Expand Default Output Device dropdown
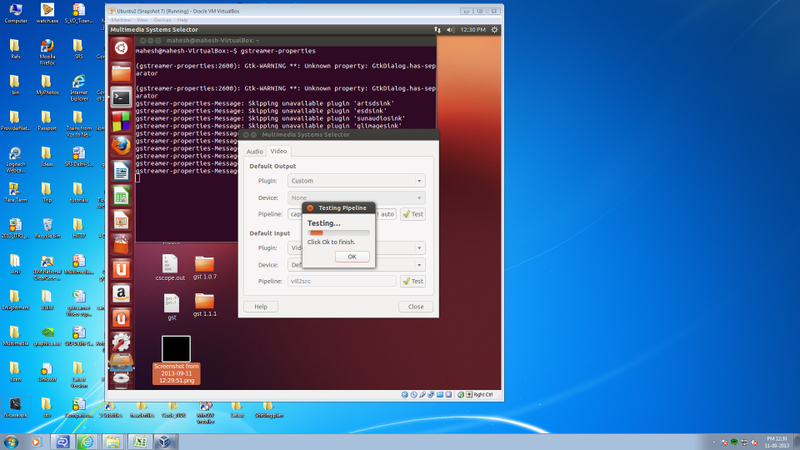The image size is (800, 450). click(x=356, y=197)
